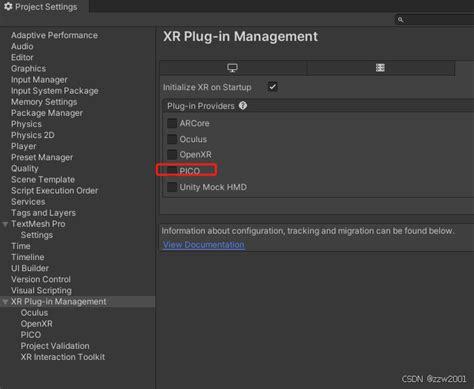
Task: Open Script Execution Order settings
Action: [x=54, y=190]
